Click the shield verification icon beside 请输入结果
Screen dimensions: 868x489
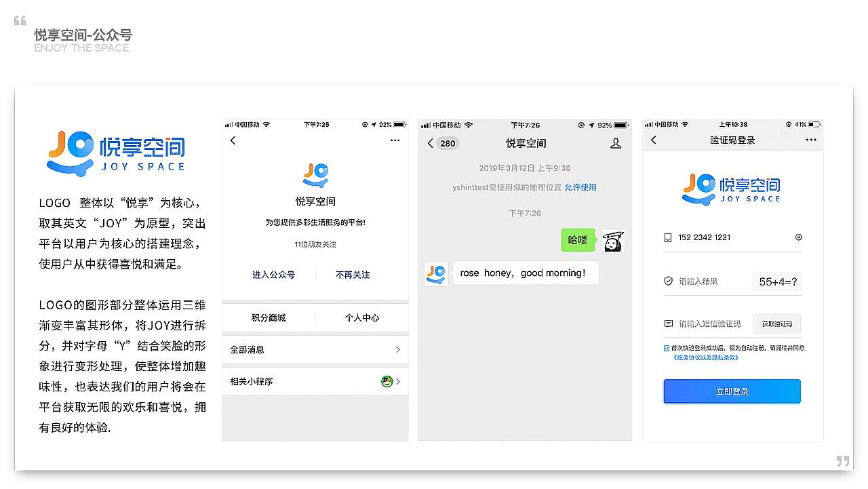pos(669,280)
